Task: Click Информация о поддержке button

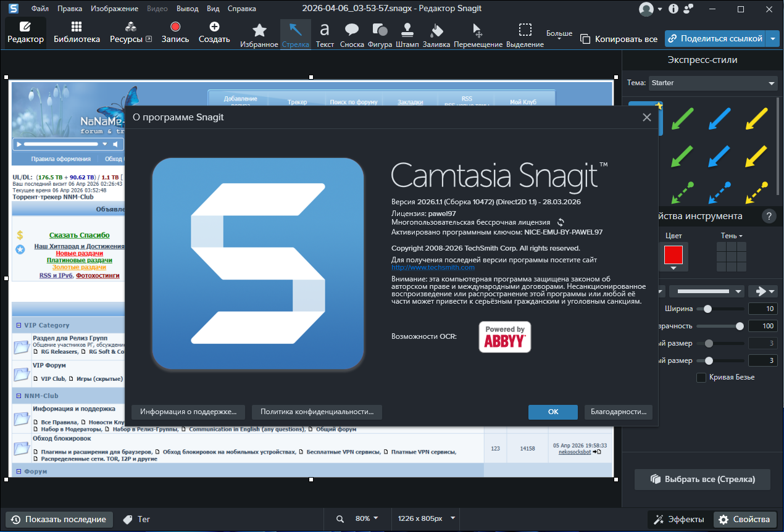Action: 188,412
